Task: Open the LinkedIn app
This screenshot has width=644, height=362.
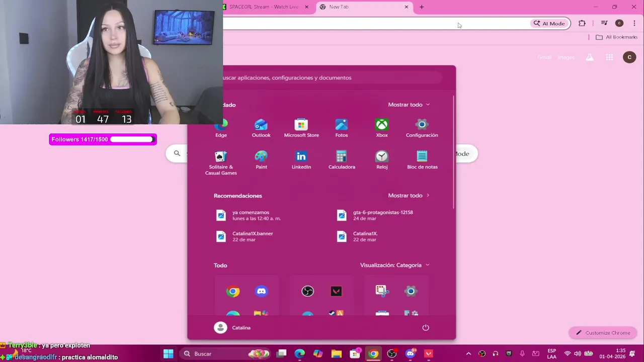Action: pos(301,160)
